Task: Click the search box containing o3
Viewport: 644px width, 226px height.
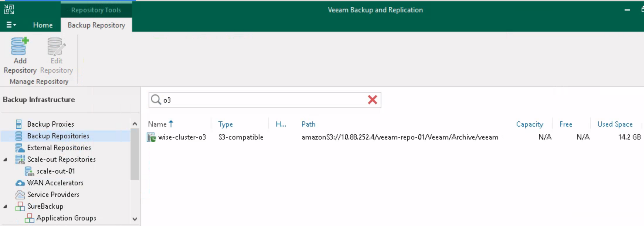Action: click(x=265, y=100)
